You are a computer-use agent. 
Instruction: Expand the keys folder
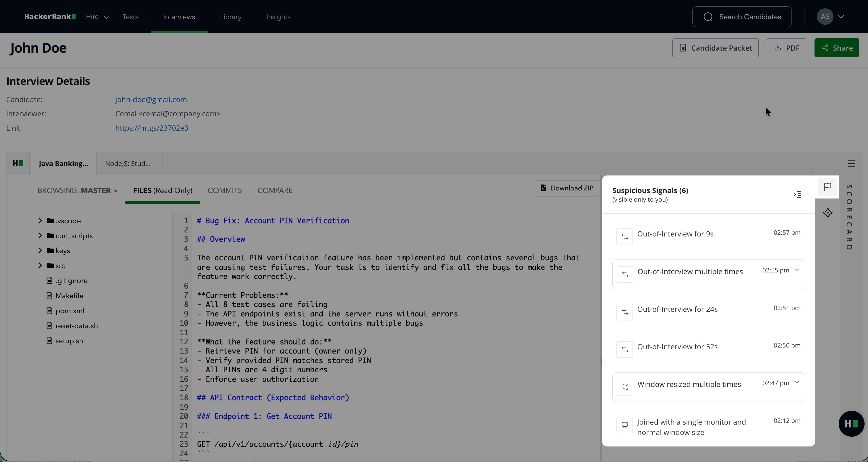[40, 250]
